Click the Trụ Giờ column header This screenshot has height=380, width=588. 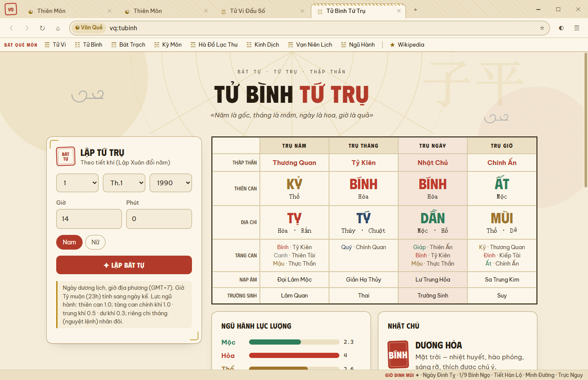click(x=502, y=146)
